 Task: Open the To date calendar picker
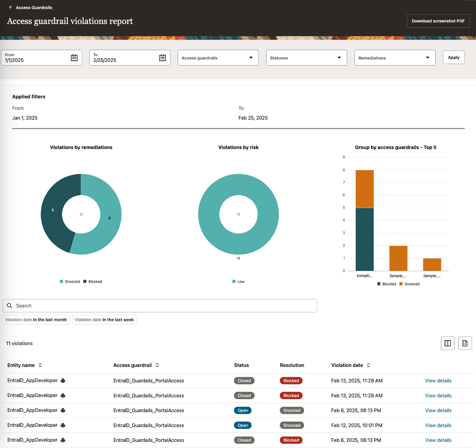point(163,57)
